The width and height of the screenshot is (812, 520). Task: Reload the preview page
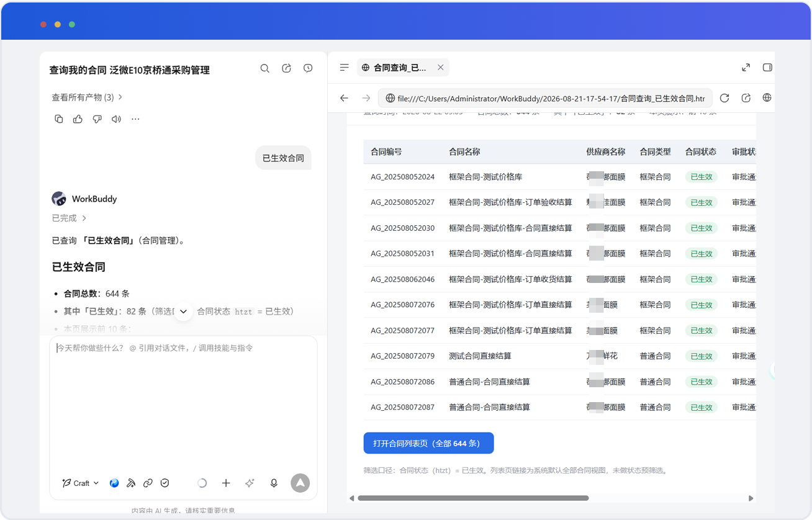point(724,98)
